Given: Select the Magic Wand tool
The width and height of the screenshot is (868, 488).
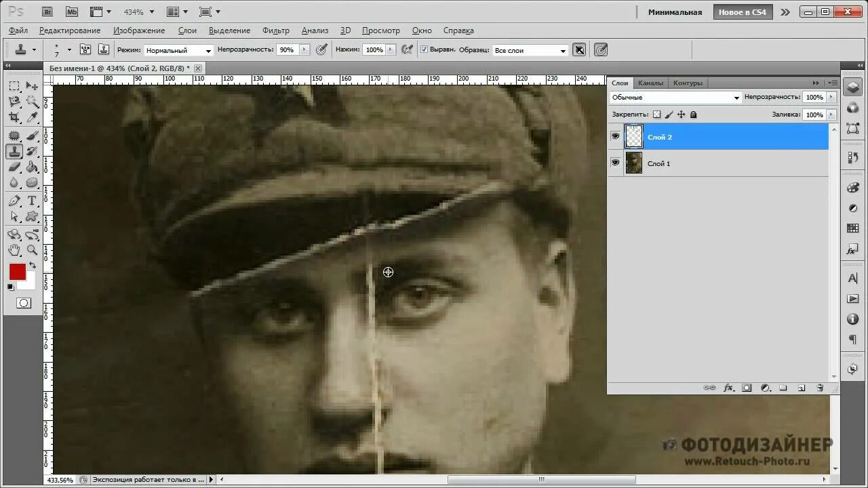Looking at the screenshot, I should coord(32,102).
